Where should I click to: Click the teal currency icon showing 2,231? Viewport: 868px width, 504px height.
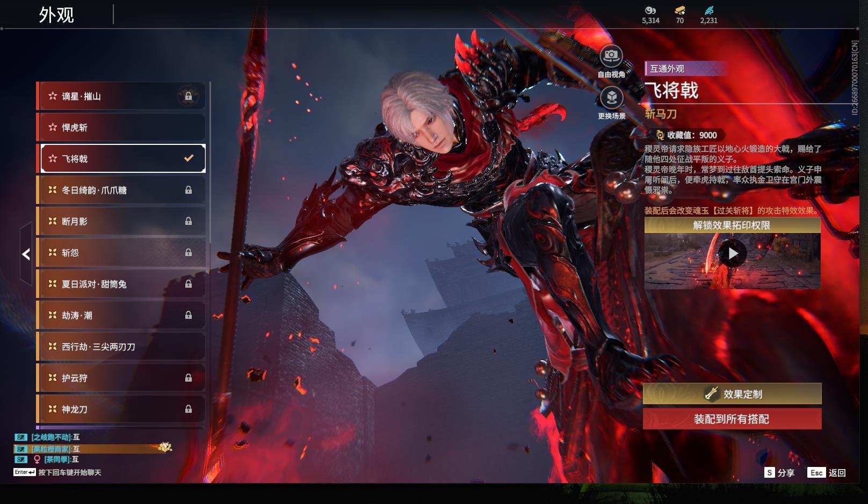click(709, 10)
